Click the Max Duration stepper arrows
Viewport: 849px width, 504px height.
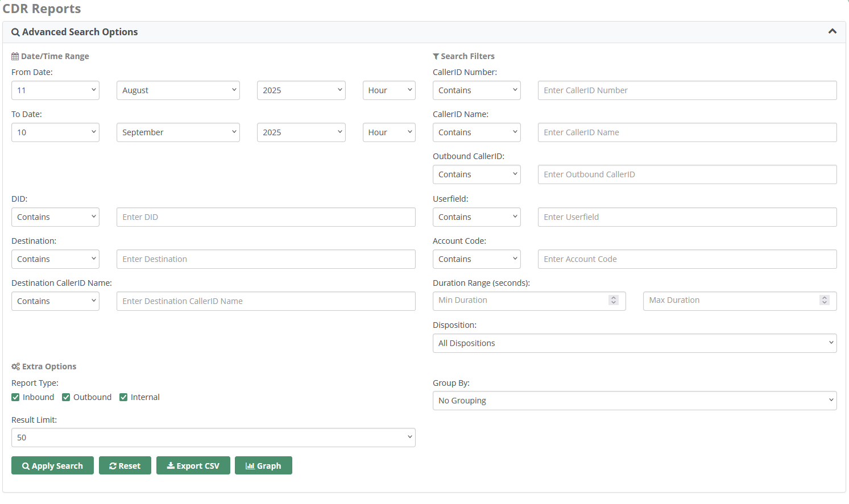pos(824,300)
